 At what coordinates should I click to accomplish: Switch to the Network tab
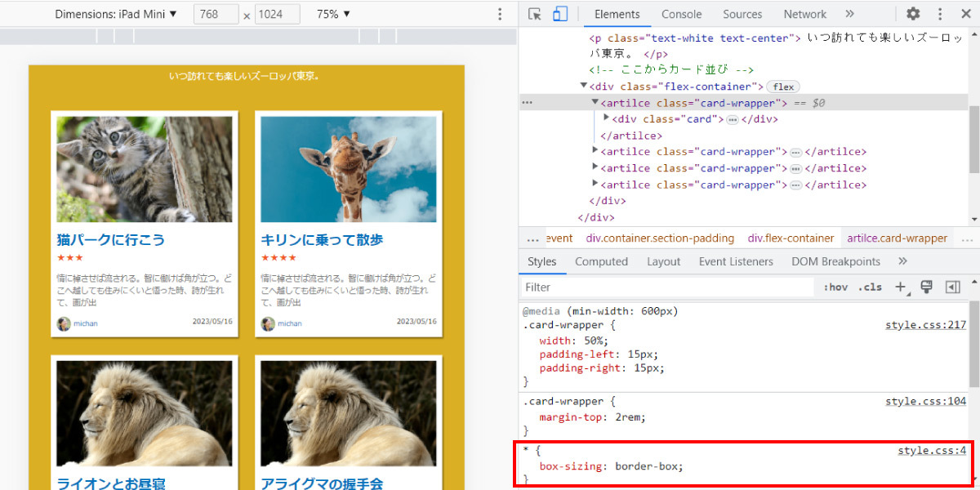point(804,14)
